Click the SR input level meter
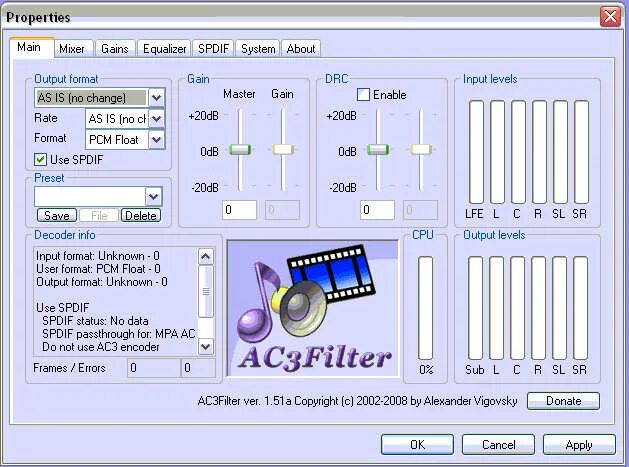 [x=581, y=152]
